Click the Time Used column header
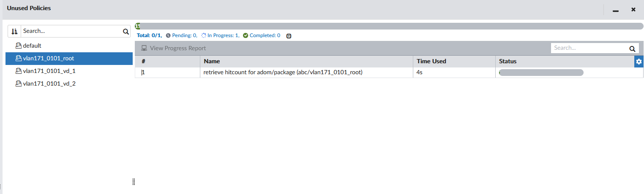644x194 pixels. pos(454,62)
